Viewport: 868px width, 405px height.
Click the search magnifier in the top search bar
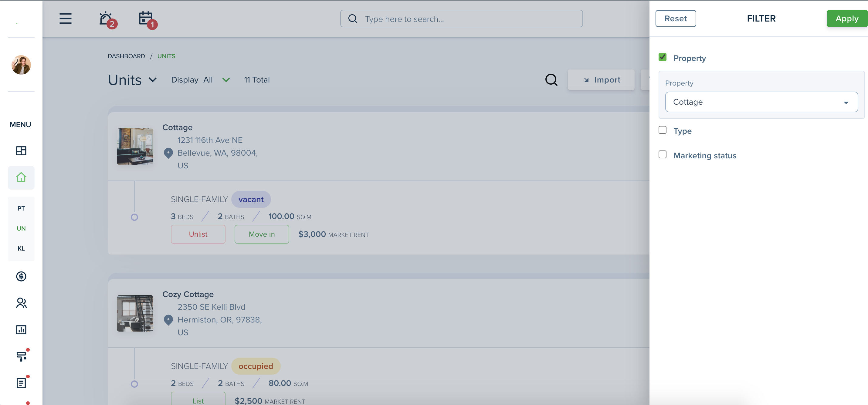(352, 19)
